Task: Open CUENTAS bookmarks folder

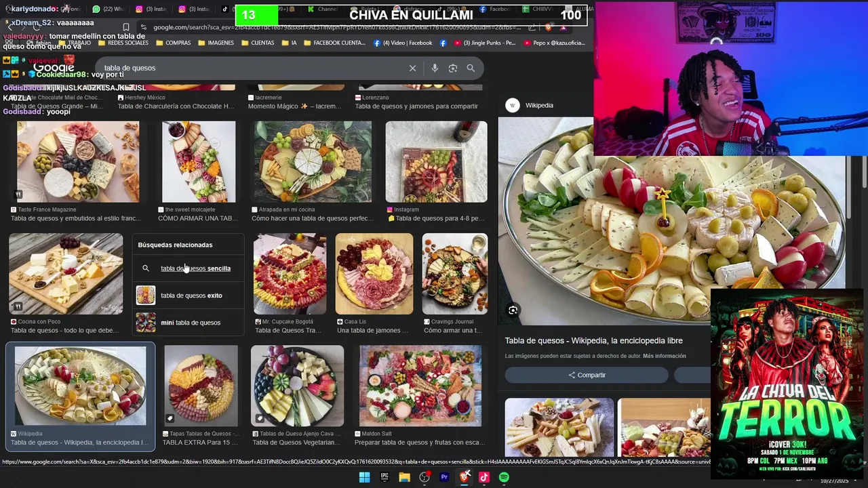Action: tap(257, 43)
